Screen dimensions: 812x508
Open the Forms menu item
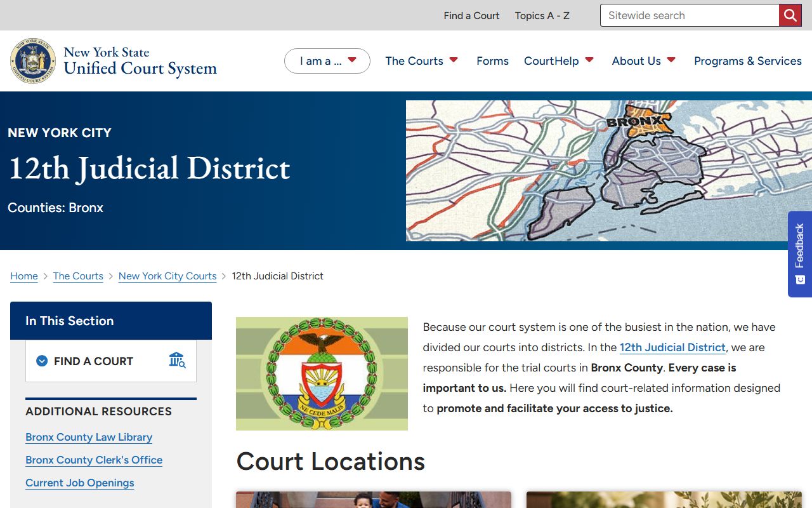[x=492, y=61]
